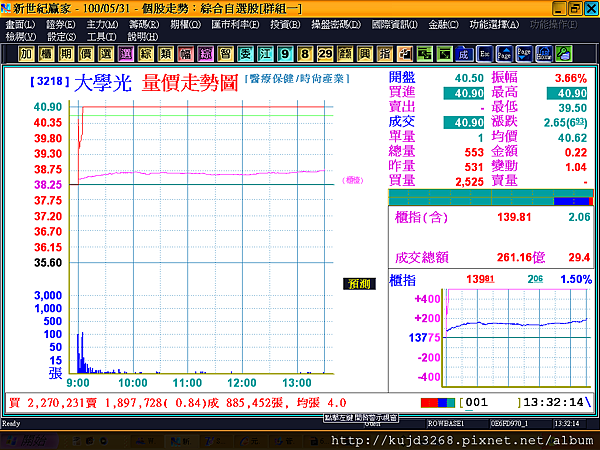This screenshot has height=450, width=600.
Task: Click the 智 toolbar button
Action: pos(225,54)
